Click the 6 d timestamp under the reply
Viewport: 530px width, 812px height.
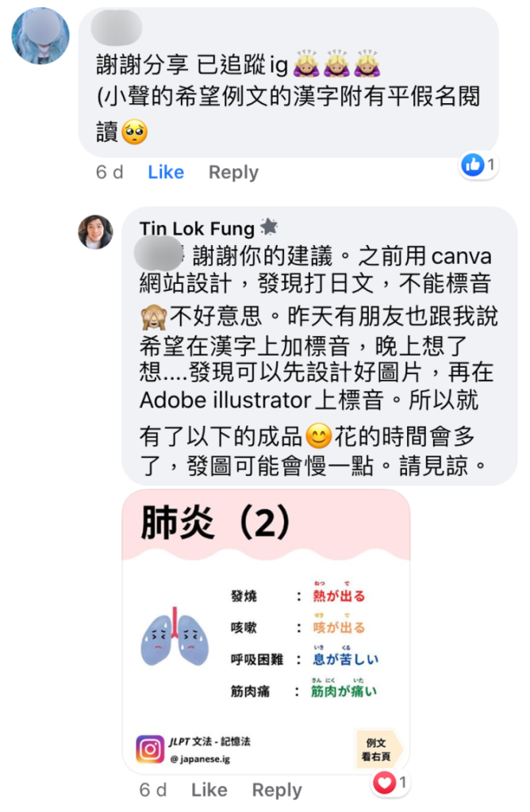[153, 790]
